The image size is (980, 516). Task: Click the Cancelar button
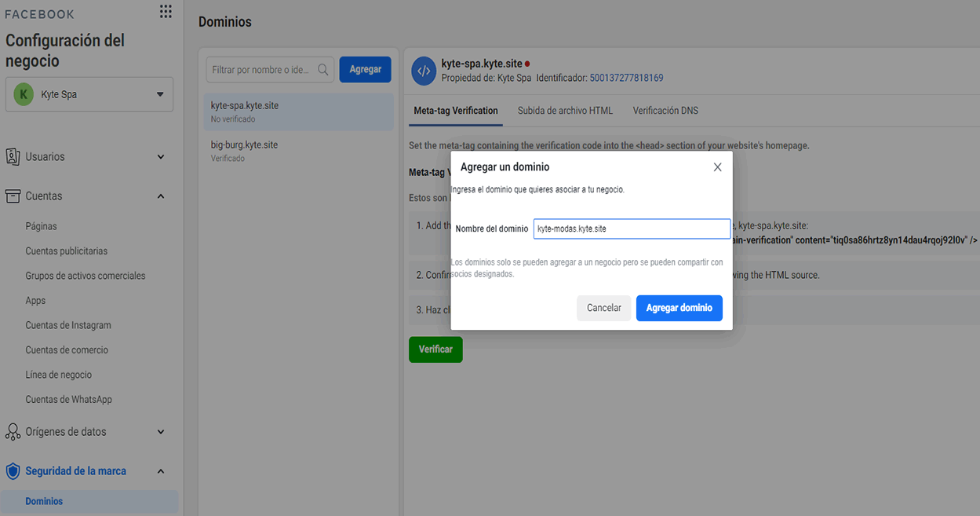pos(604,308)
